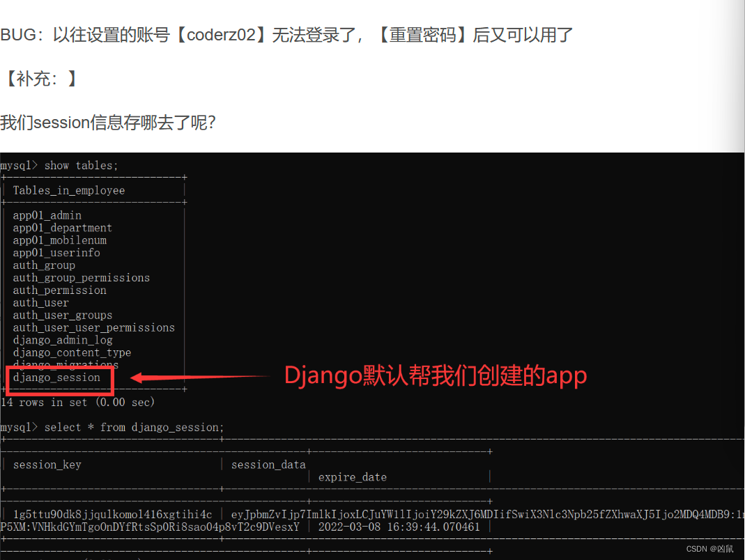Click the auth_group_permissions table row
This screenshot has height=560, width=745.
[82, 278]
